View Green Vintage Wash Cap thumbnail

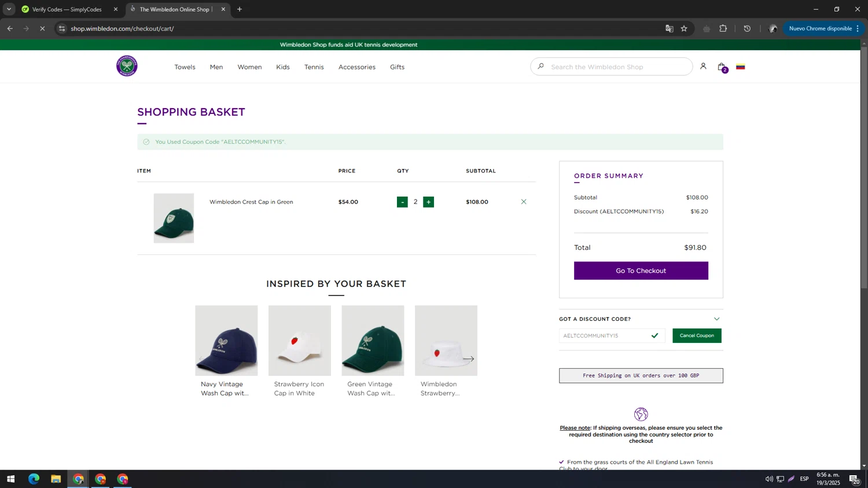[373, 341]
